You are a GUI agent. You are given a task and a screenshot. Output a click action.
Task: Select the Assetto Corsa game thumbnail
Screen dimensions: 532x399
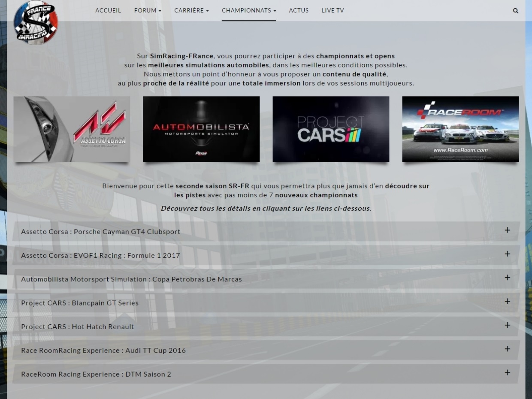tap(72, 129)
